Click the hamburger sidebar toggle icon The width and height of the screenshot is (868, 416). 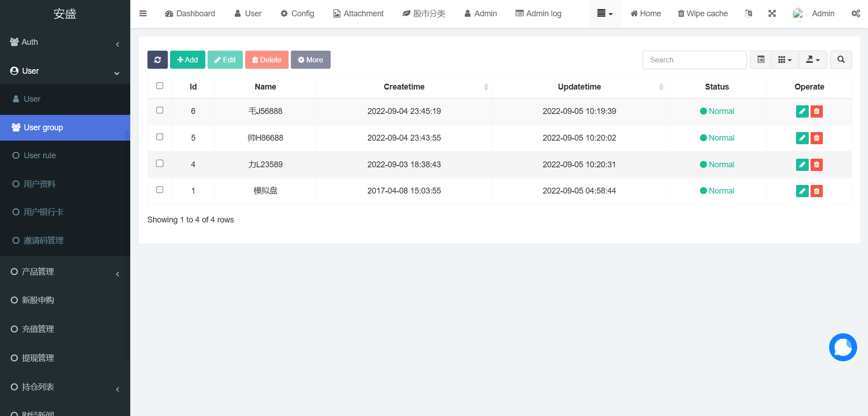[x=143, y=14]
